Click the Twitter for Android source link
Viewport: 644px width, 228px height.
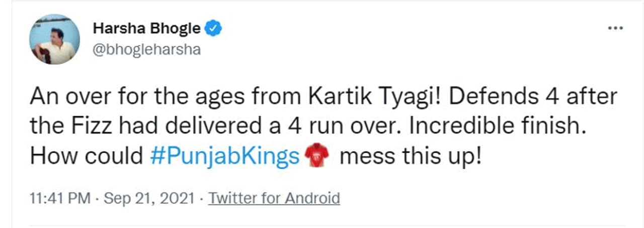(274, 198)
